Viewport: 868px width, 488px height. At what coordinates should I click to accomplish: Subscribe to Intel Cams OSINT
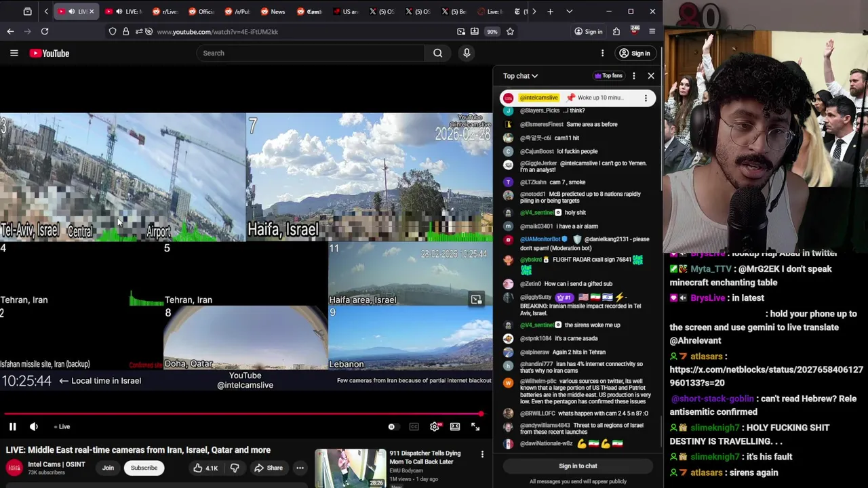tap(144, 468)
